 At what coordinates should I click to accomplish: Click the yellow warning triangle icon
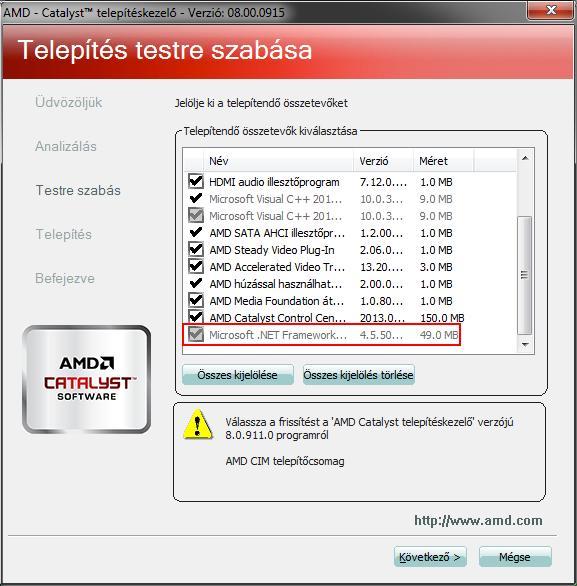198,425
